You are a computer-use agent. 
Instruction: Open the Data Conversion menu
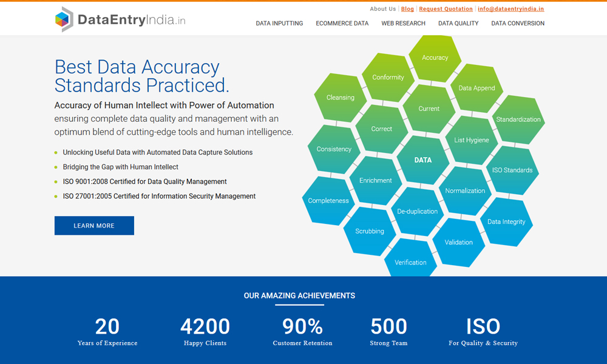click(517, 24)
